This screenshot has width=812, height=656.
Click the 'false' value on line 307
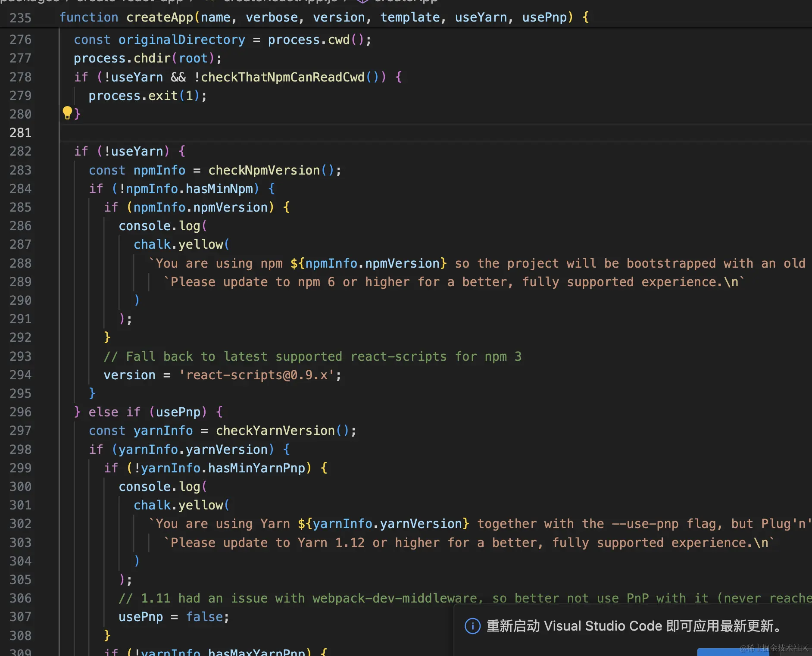[205, 617]
